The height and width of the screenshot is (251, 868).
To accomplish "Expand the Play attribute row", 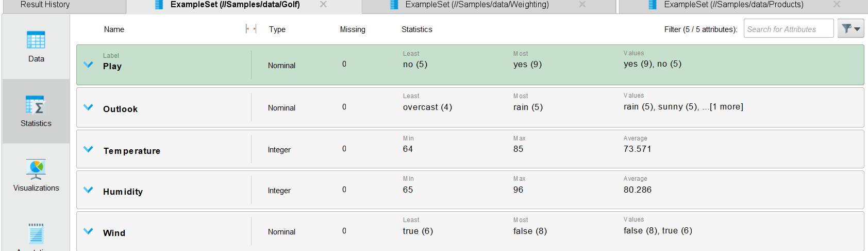I will point(88,65).
